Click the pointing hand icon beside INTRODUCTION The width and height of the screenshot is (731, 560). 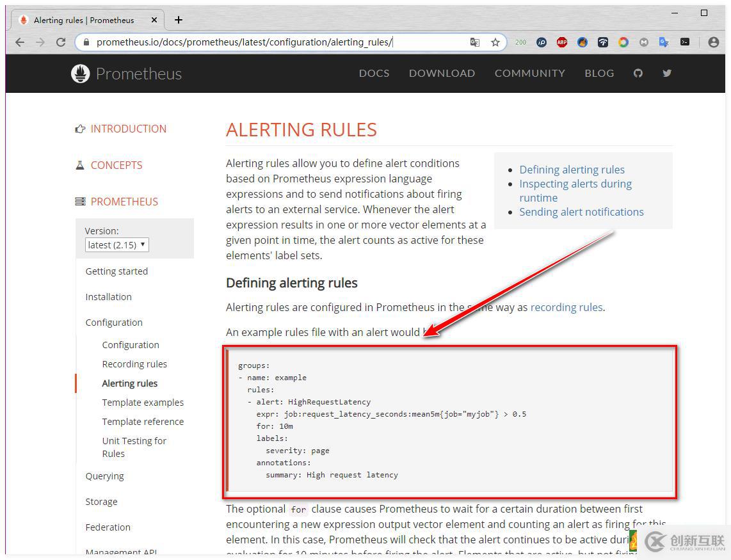pyautogui.click(x=80, y=129)
